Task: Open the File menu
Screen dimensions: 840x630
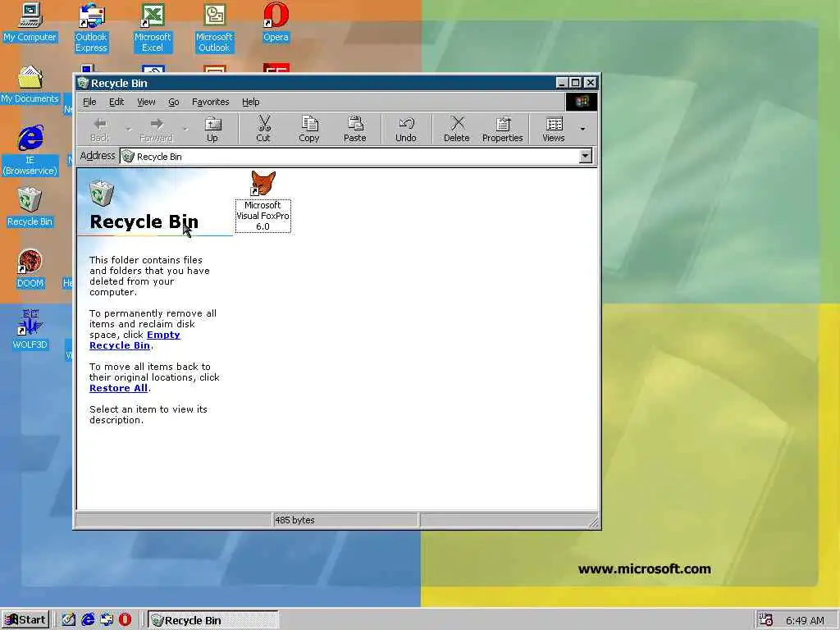Action: (x=89, y=102)
